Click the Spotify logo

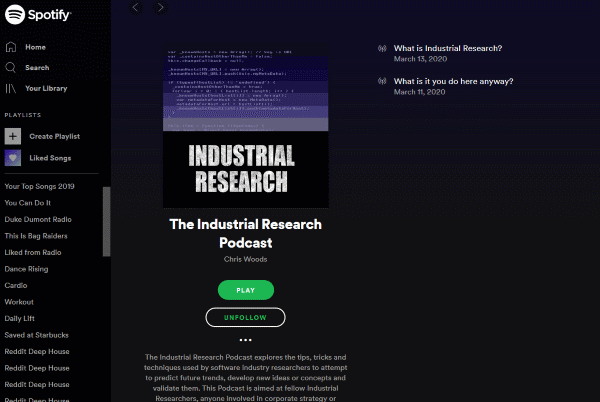click(38, 15)
